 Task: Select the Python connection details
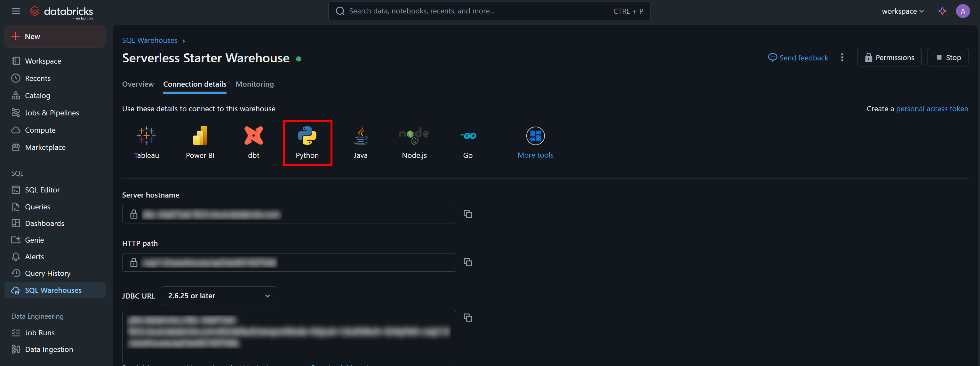tap(307, 143)
